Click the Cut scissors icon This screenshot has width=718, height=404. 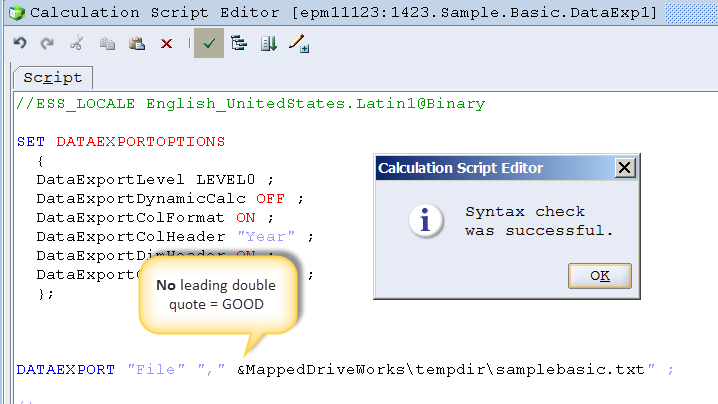click(76, 44)
